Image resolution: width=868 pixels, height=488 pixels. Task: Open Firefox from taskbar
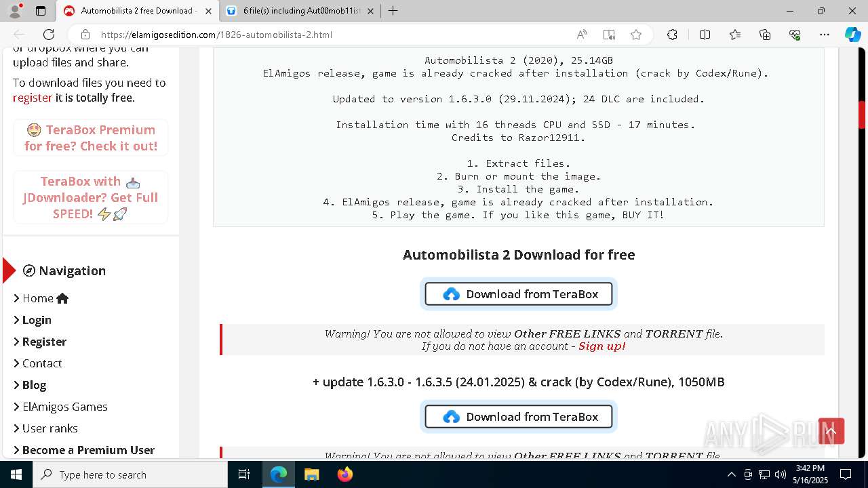(344, 474)
